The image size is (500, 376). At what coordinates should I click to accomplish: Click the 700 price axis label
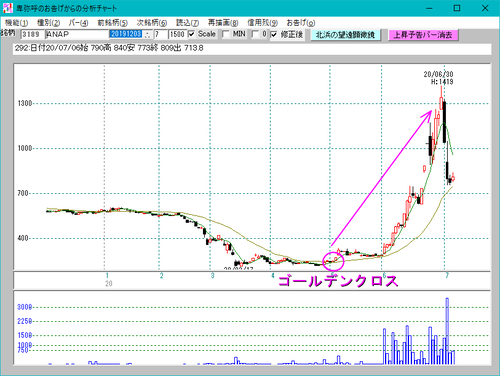[23, 193]
